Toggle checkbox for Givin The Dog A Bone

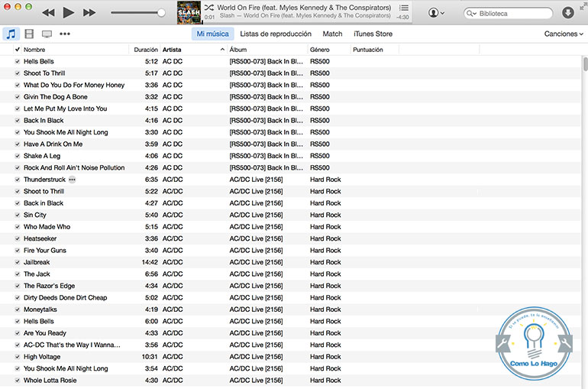tap(18, 97)
